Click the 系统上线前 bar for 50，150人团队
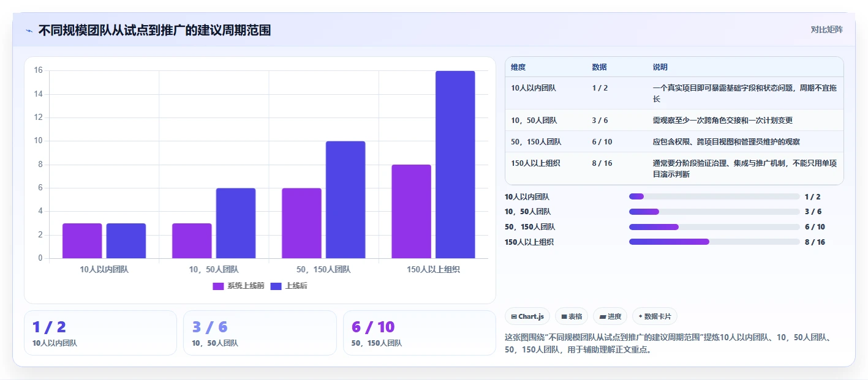 click(x=301, y=223)
